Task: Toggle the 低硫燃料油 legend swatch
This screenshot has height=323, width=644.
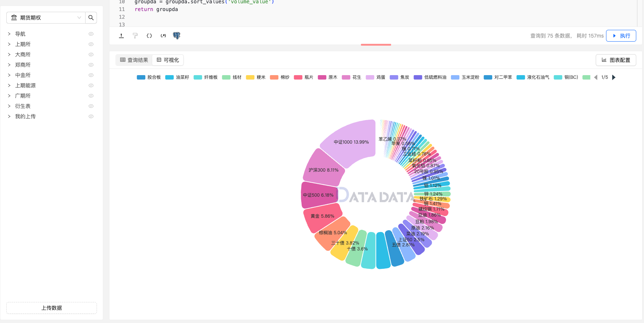Action: 418,77
